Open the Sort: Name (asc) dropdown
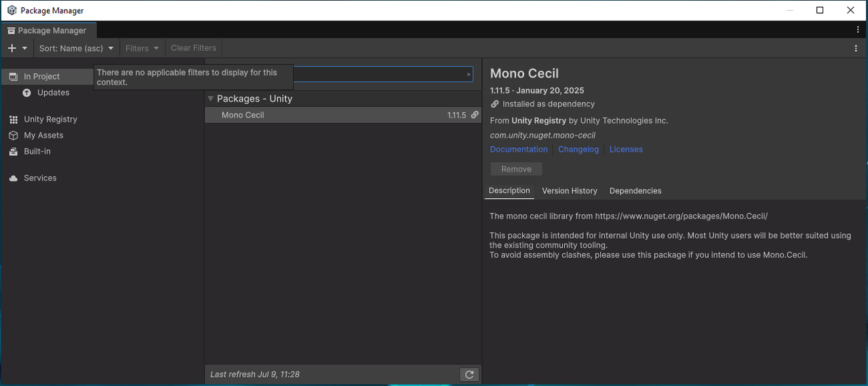This screenshot has height=386, width=868. (77, 48)
